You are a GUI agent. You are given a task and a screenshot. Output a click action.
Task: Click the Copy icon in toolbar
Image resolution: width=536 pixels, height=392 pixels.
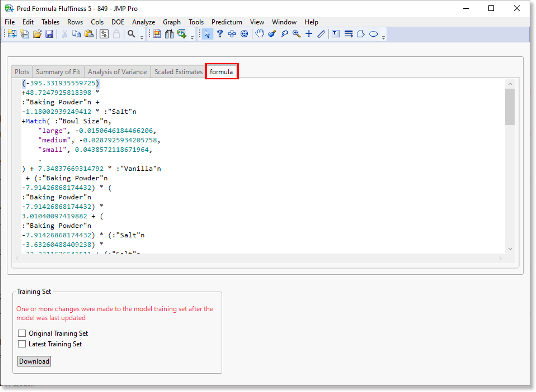[x=76, y=34]
